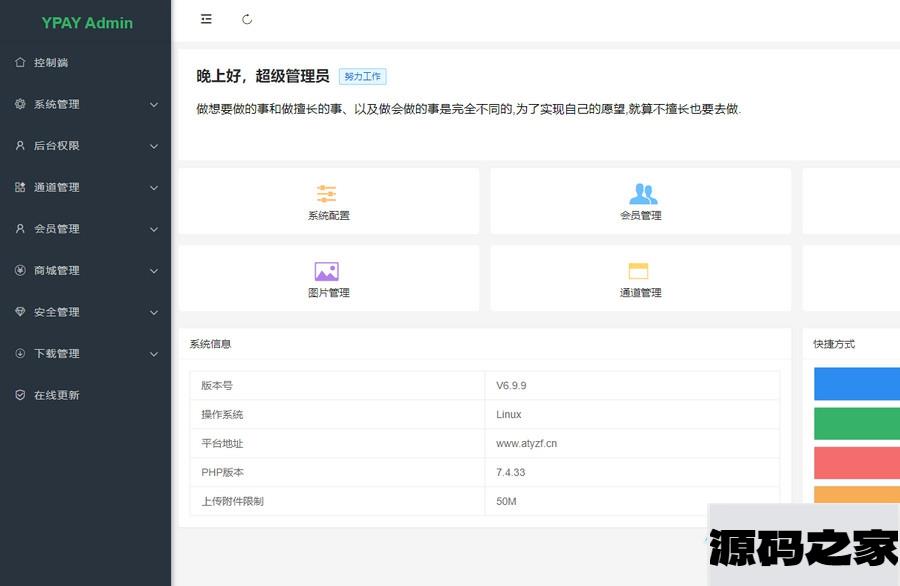
Task: Open the 后台权限 menu label
Action: [56, 146]
